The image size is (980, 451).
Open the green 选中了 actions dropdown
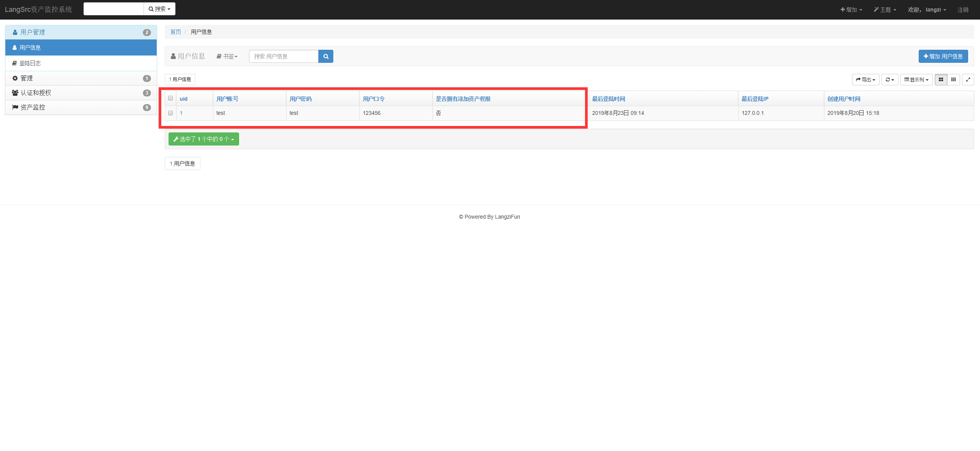point(203,139)
